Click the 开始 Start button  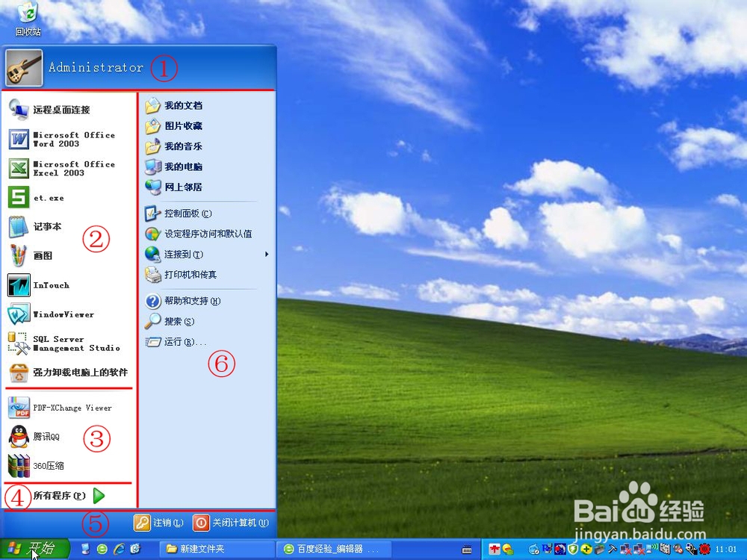coord(34,549)
